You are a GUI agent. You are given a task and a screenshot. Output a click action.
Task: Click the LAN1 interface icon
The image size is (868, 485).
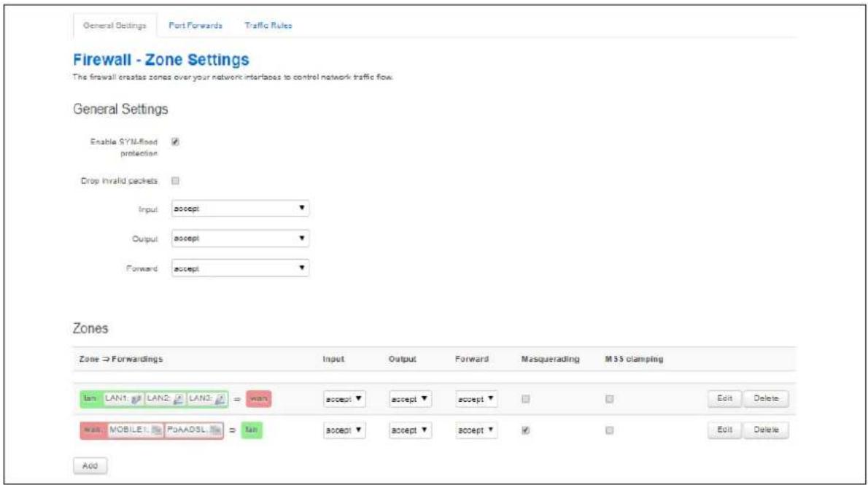point(136,399)
